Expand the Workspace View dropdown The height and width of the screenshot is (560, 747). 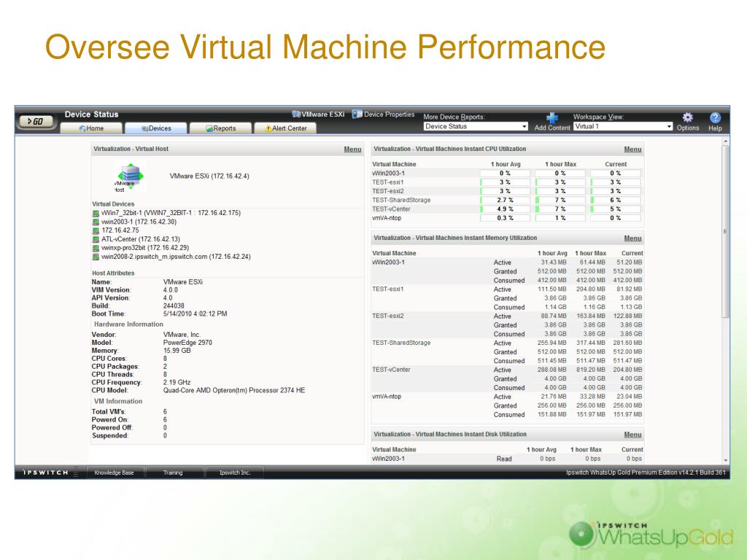[623, 126]
